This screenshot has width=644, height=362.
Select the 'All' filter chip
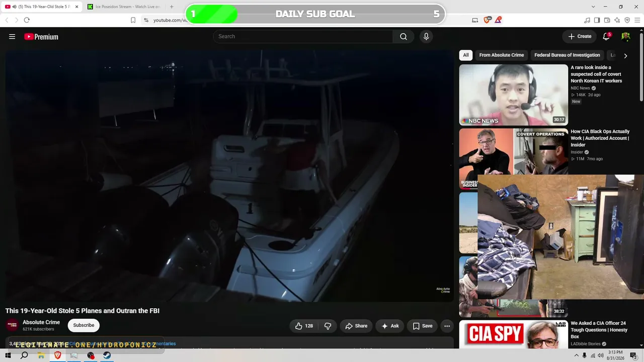(466, 55)
